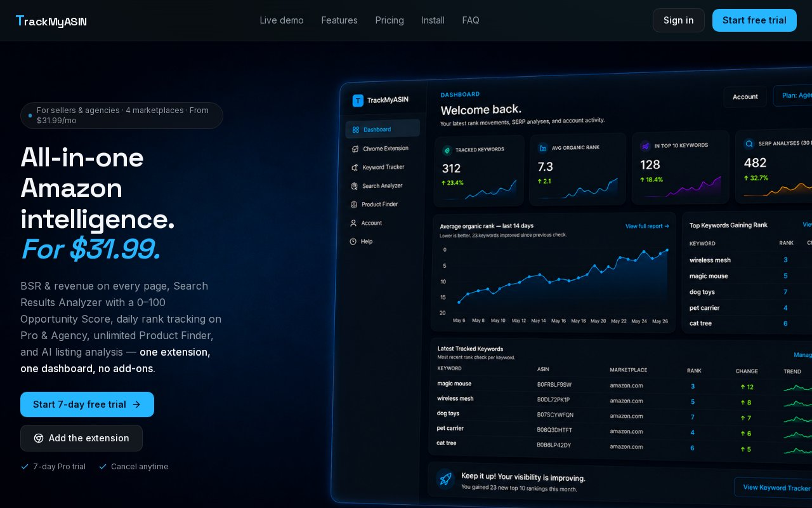Click the View Keyword Tracker button
The height and width of the screenshot is (508, 812).
tap(773, 488)
